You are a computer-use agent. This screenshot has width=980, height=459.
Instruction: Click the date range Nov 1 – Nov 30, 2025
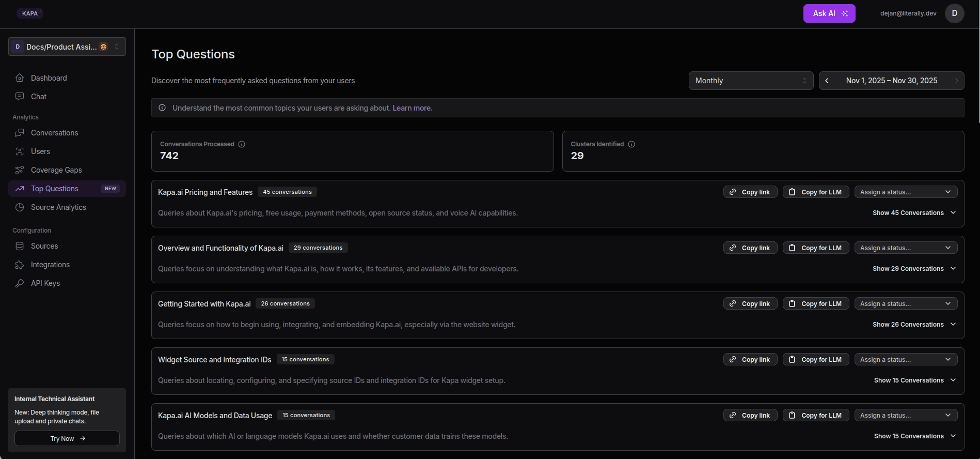892,81
